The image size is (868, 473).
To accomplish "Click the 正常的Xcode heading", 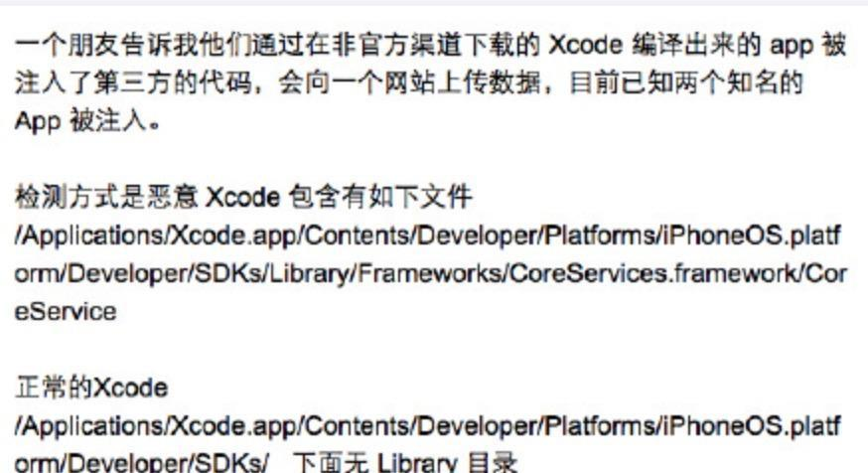I will tap(91, 388).
